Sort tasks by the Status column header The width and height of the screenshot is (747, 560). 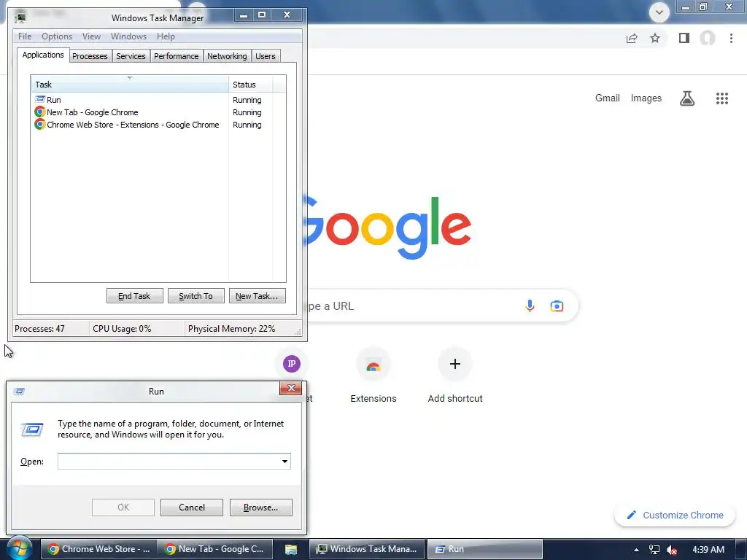click(251, 85)
